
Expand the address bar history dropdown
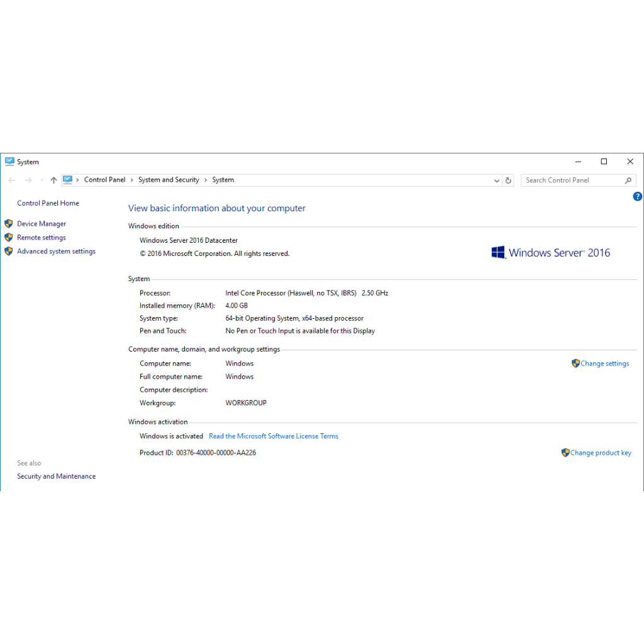[497, 180]
